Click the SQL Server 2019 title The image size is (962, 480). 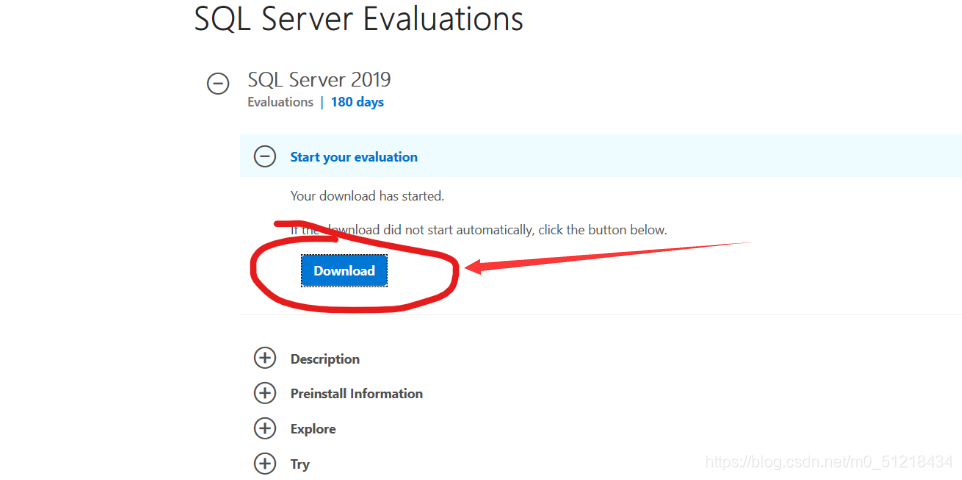coord(319,79)
